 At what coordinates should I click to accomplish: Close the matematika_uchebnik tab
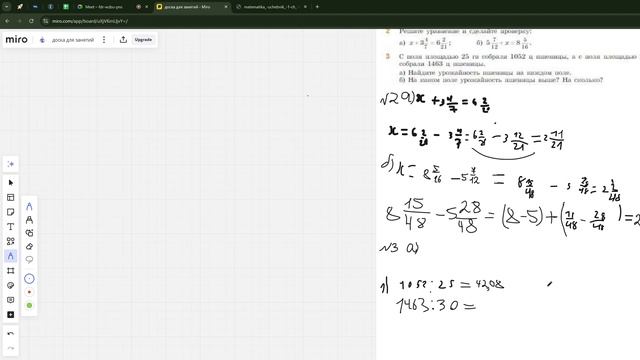[x=305, y=7]
